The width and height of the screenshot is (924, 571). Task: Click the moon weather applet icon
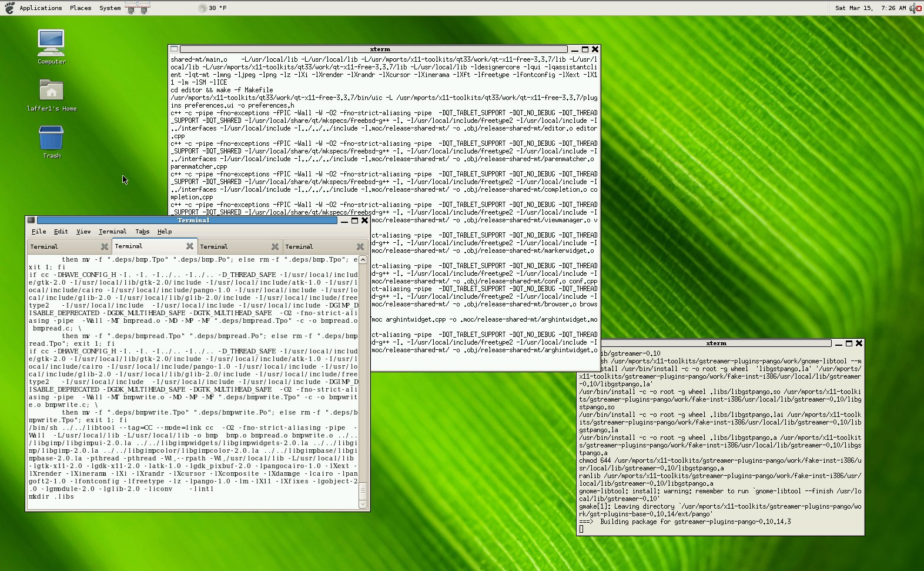pyautogui.click(x=202, y=8)
